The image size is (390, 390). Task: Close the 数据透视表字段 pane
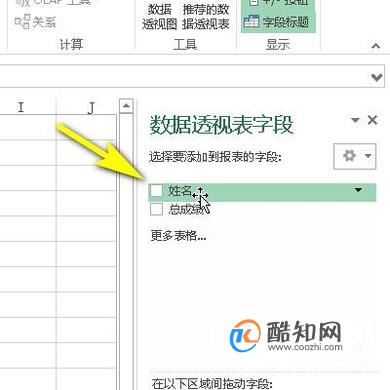pos(372,120)
